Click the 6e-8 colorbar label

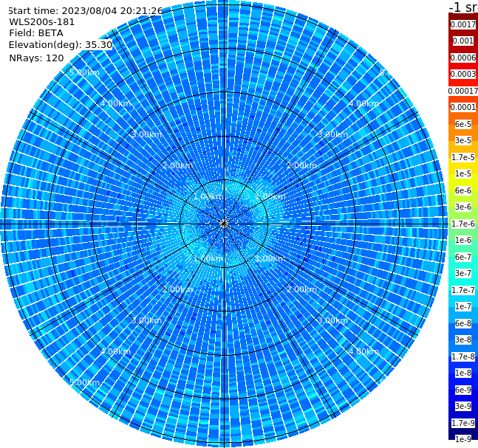coord(463,323)
